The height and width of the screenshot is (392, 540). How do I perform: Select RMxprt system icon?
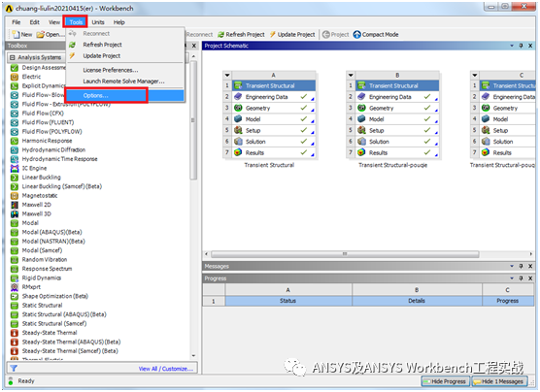coord(15,287)
